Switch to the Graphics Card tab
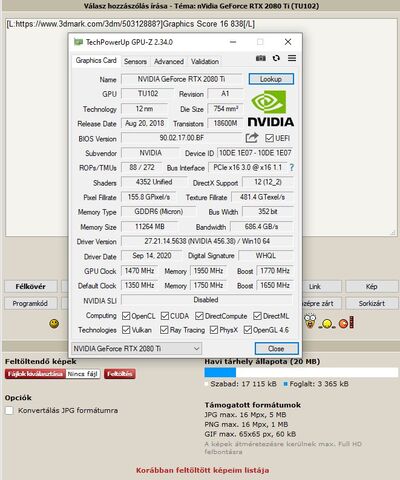400x480 pixels. 96,61
